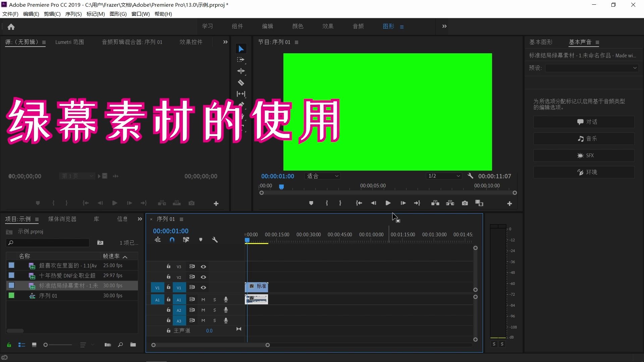Assign clip as SFX audio type

(584, 155)
